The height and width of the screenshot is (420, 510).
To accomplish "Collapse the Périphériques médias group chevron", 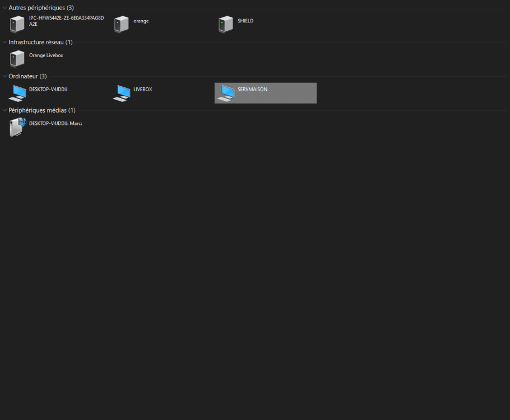I will coord(4,110).
